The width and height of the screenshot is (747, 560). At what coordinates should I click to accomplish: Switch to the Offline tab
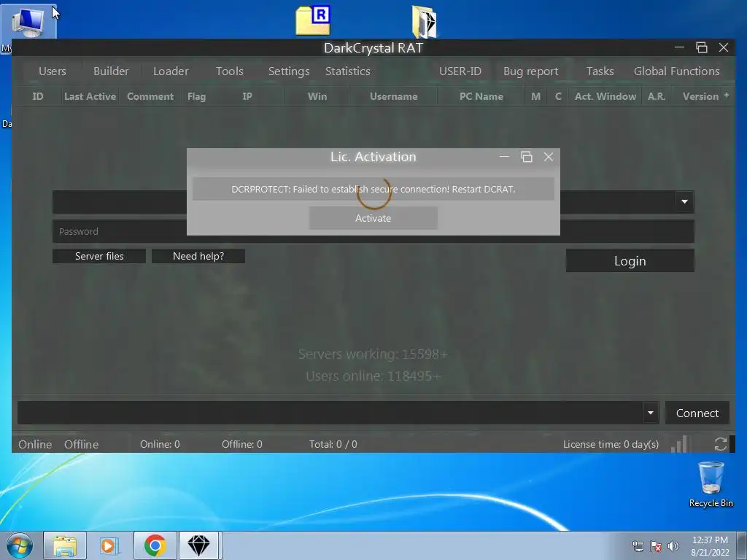pyautogui.click(x=82, y=444)
